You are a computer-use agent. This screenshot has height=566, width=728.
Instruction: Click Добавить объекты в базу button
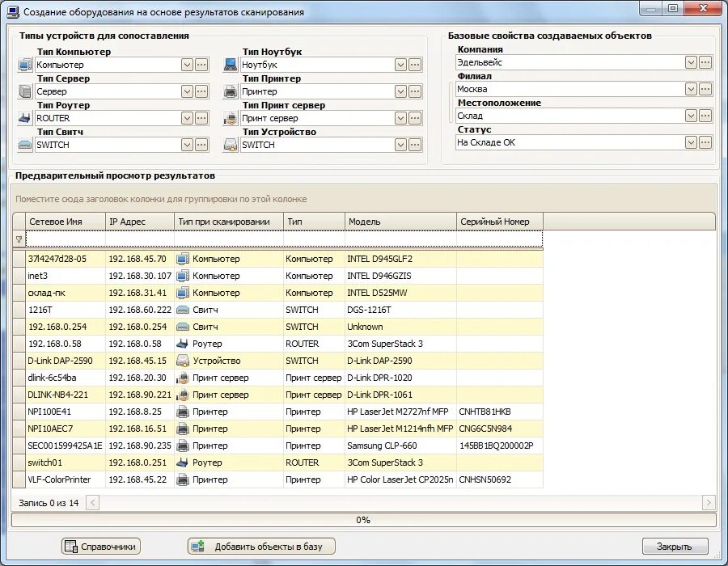click(x=261, y=547)
